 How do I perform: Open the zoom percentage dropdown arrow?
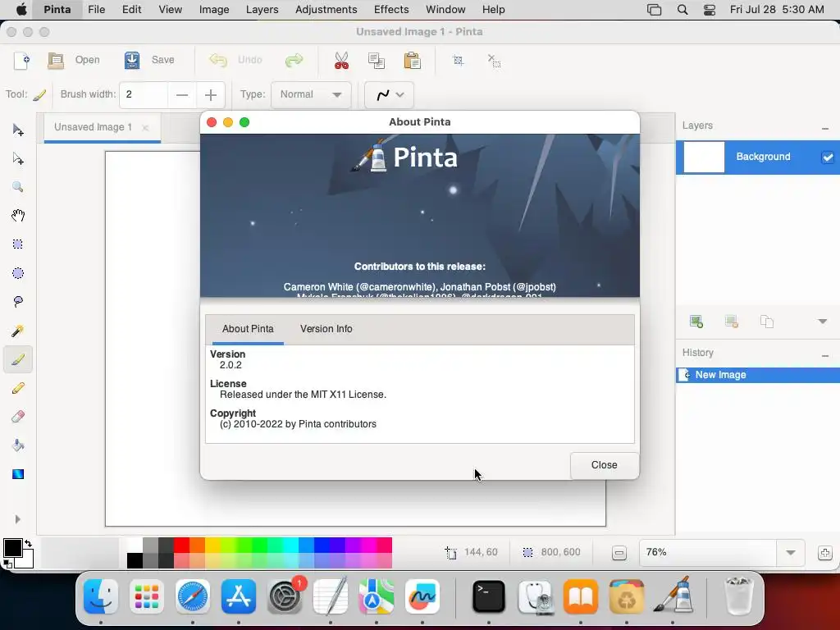(790, 552)
